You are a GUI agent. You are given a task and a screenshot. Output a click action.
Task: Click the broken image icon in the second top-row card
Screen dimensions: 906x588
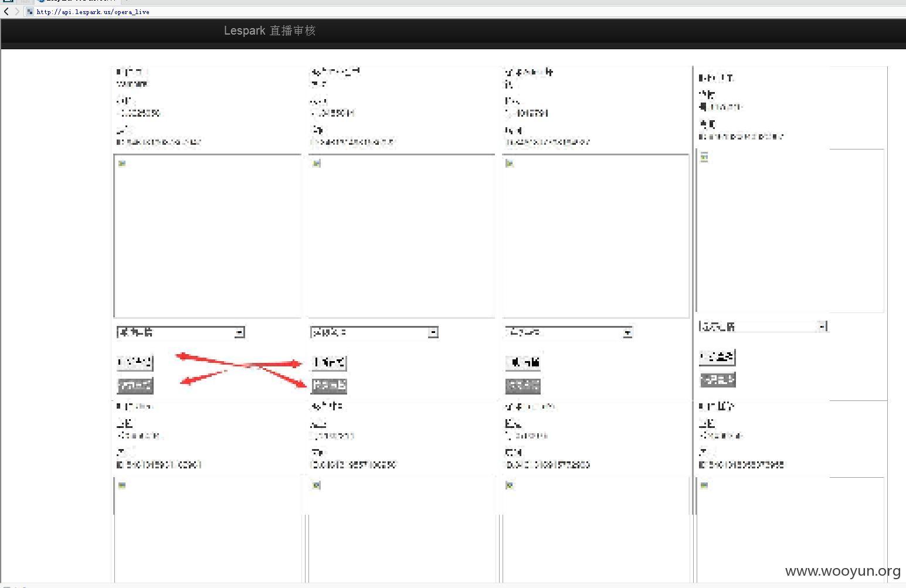point(317,163)
